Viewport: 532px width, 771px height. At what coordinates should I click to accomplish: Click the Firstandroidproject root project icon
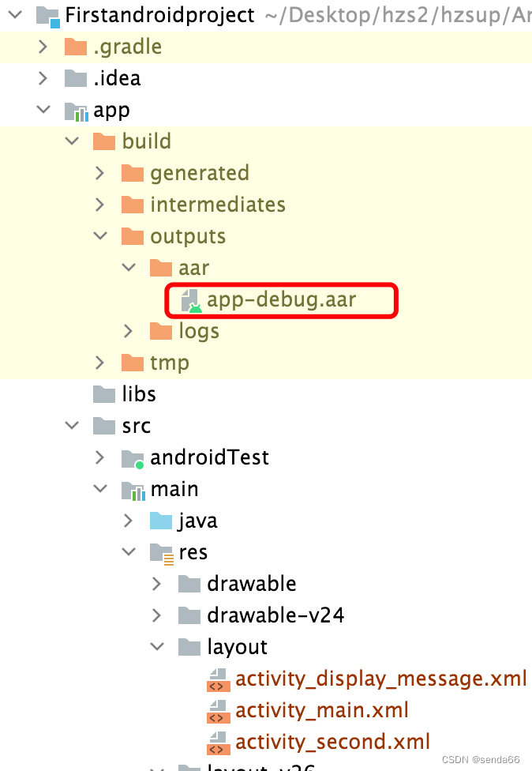[x=47, y=15]
